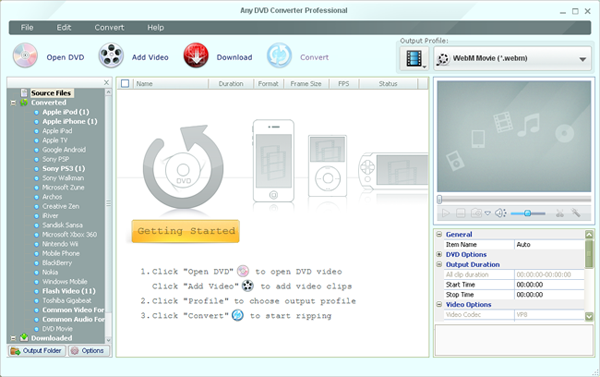Collapse the Converted tree node
The height and width of the screenshot is (377, 600).
[x=13, y=103]
